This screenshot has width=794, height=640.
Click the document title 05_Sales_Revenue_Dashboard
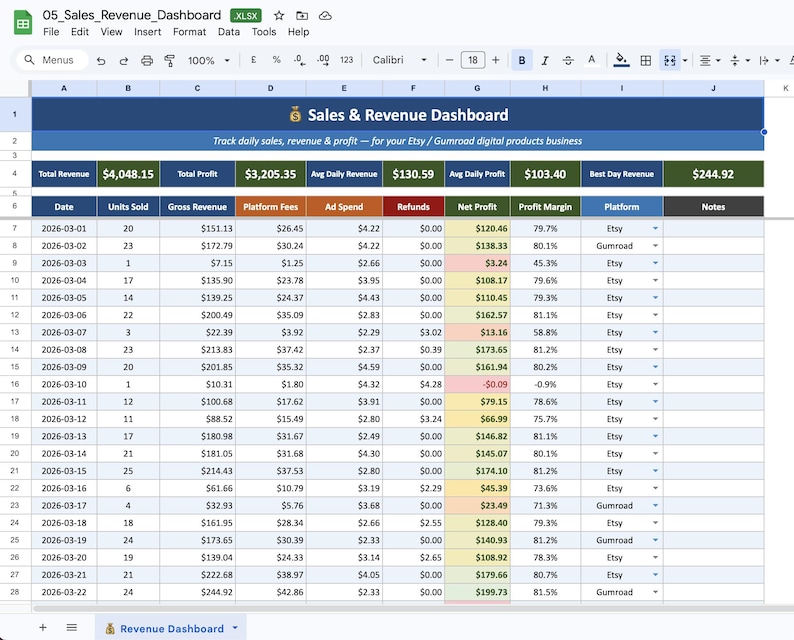[132, 15]
